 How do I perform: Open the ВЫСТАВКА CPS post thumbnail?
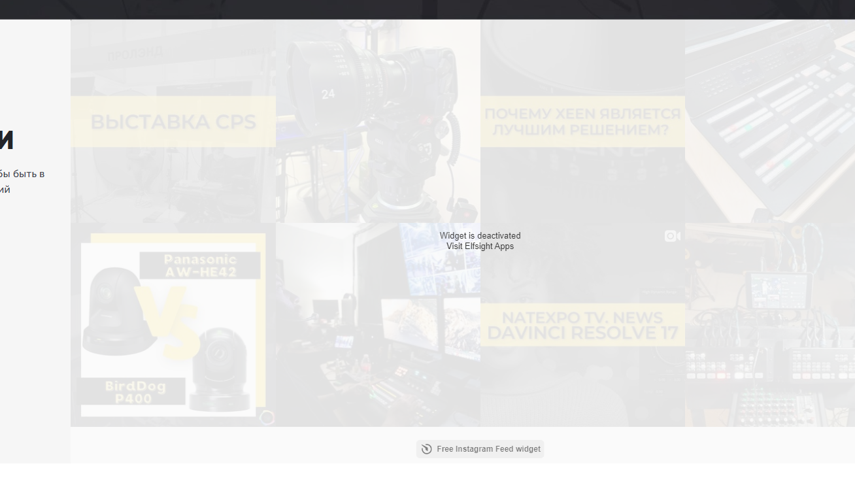pos(173,122)
